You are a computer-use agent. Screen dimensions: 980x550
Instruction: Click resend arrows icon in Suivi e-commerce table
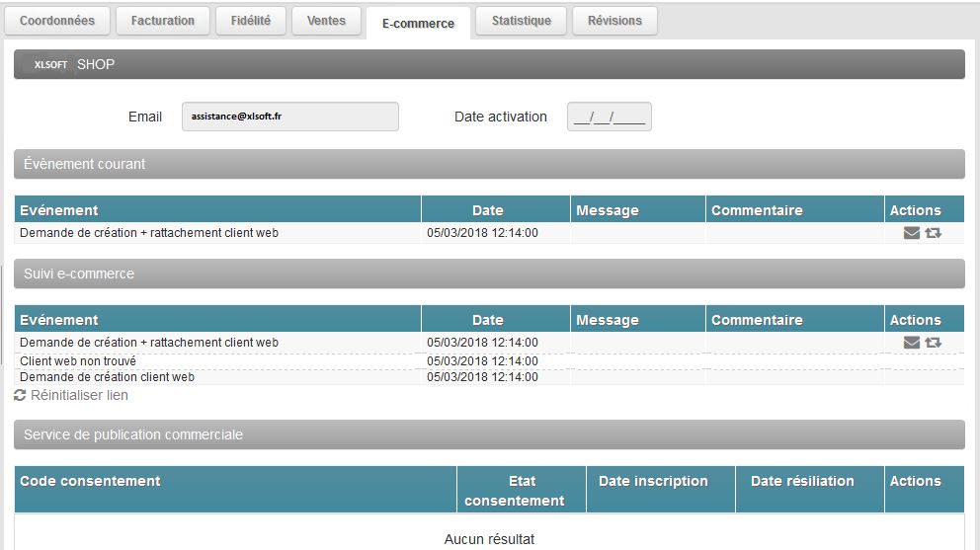pos(934,343)
